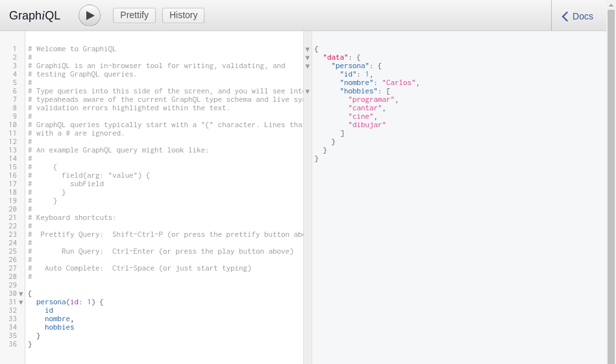Viewport: 616px width, 364px height.
Task: Click the GraphiQL title
Action: point(34,16)
